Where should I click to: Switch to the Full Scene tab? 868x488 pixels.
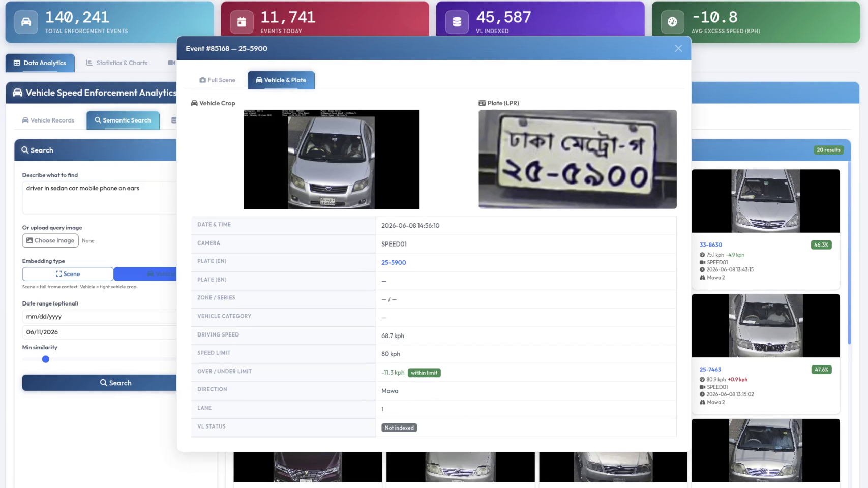[x=218, y=80]
